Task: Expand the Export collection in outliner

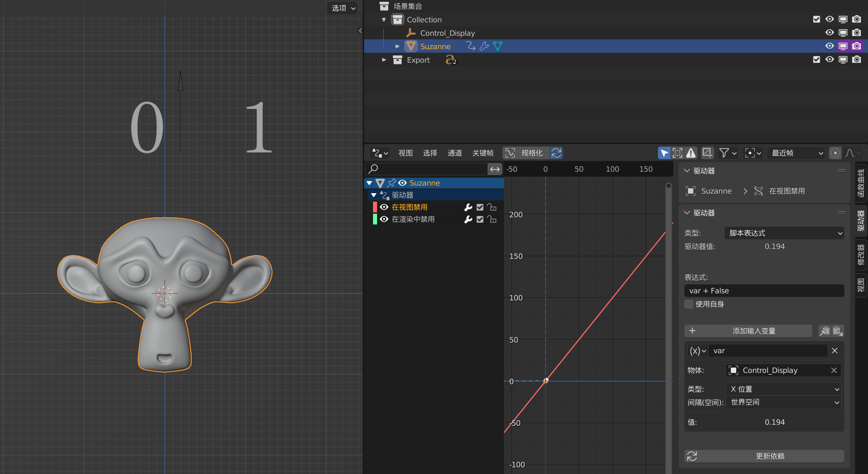Action: [384, 60]
